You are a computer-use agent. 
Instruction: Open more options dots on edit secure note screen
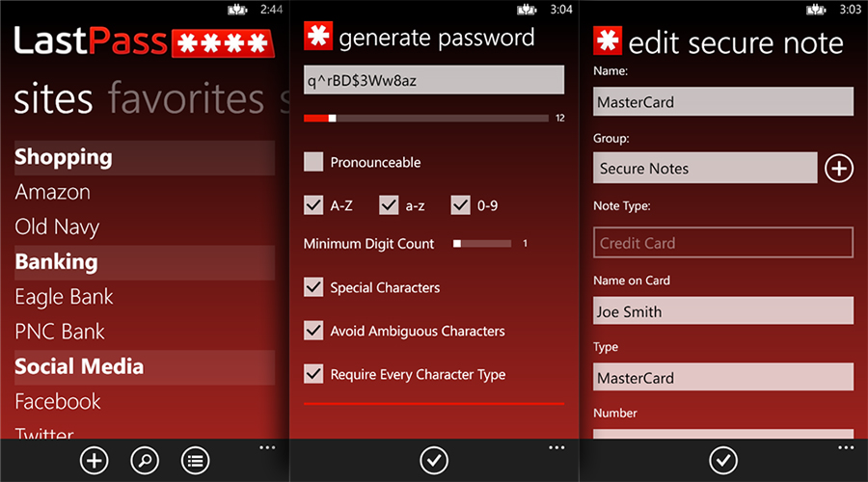(846, 447)
